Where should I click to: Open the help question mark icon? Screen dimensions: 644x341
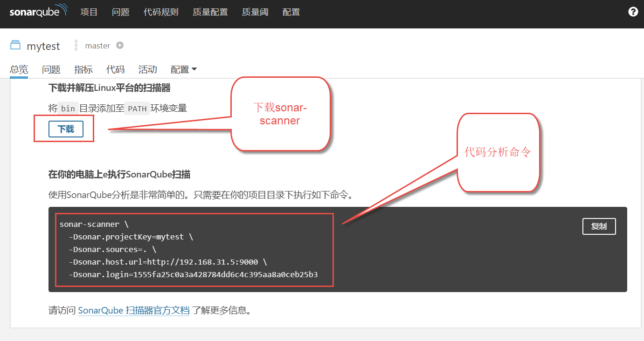pyautogui.click(x=633, y=12)
